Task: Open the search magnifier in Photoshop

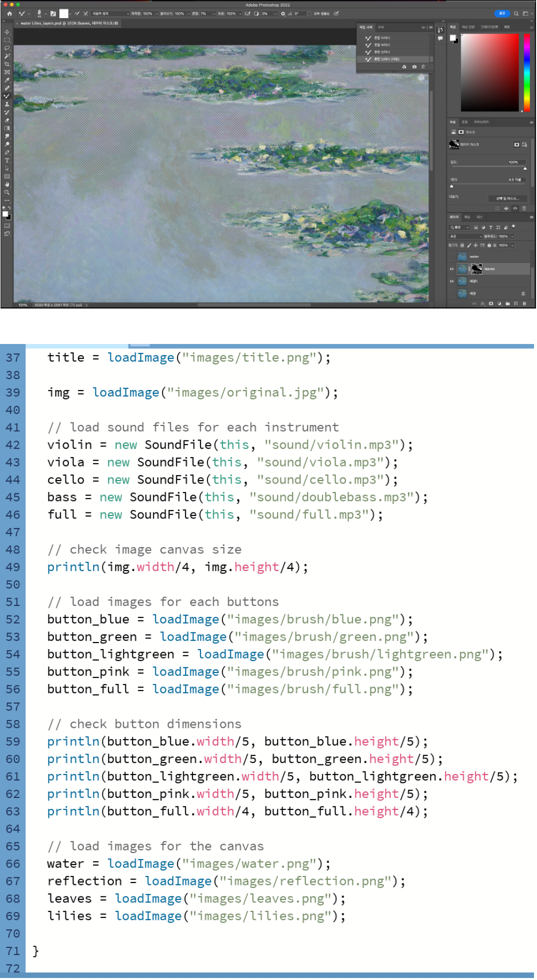Action: [x=516, y=13]
